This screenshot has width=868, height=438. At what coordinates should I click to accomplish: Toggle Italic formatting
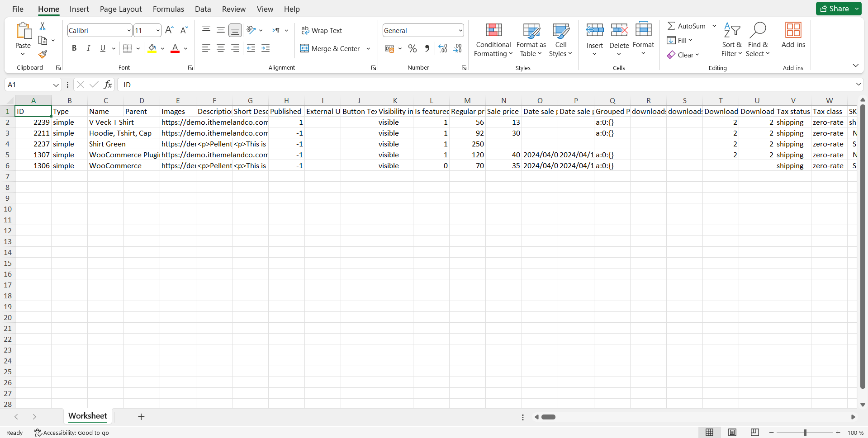tap(89, 48)
